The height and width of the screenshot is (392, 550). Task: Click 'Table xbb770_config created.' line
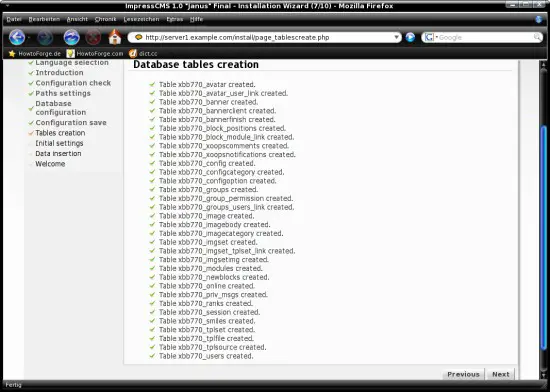pyautogui.click(x=207, y=163)
